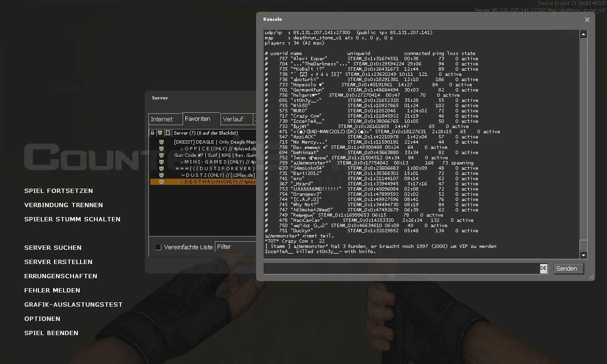Click the console scrollbar thumb

[583, 246]
